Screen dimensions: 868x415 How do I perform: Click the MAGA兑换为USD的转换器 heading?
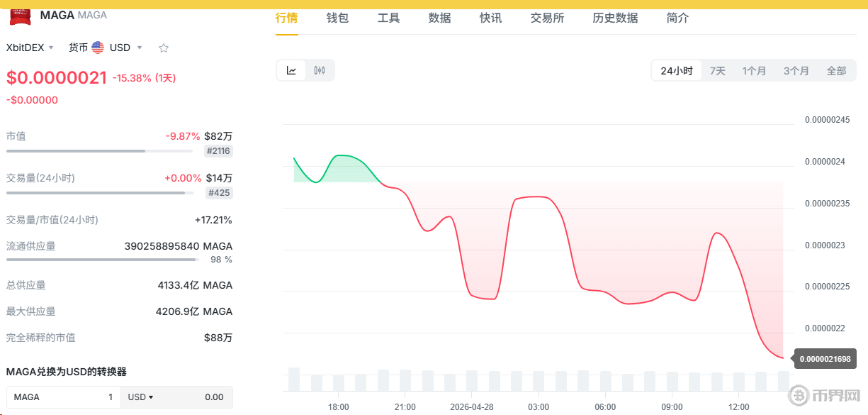click(67, 372)
